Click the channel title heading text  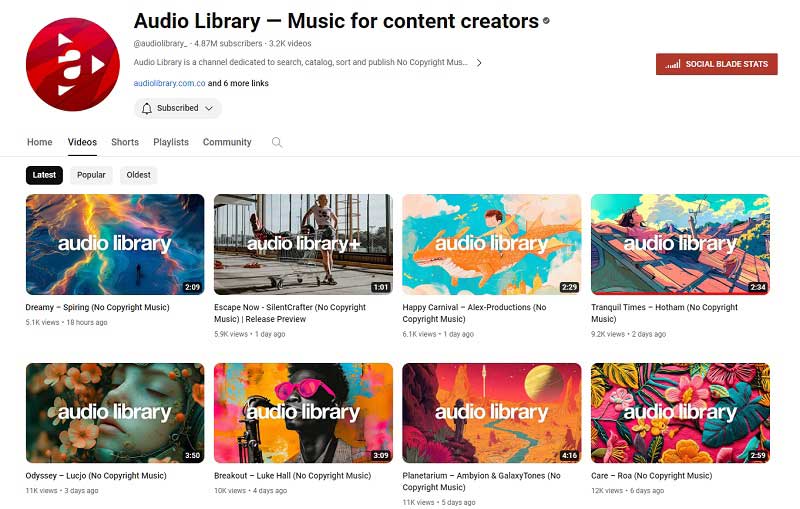[336, 21]
